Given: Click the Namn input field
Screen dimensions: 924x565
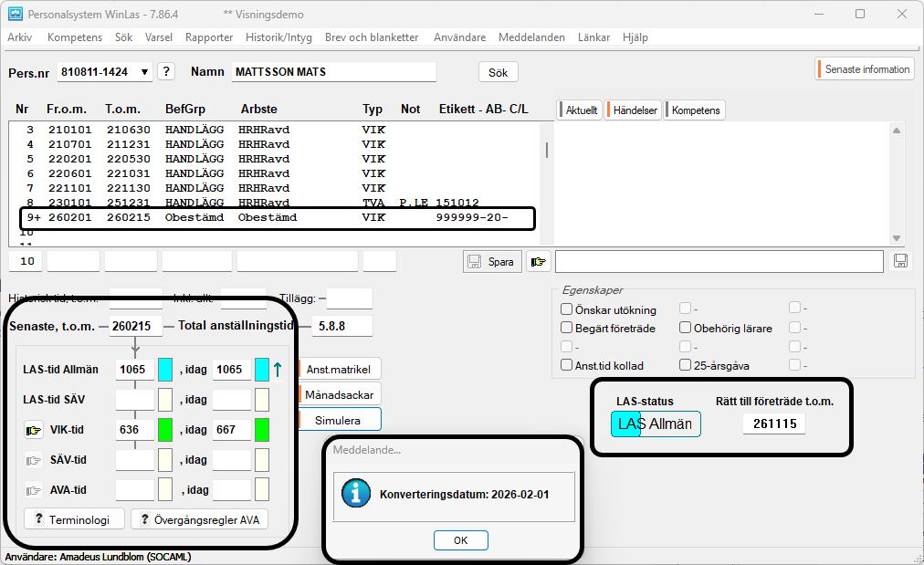Looking at the screenshot, I should 332,72.
